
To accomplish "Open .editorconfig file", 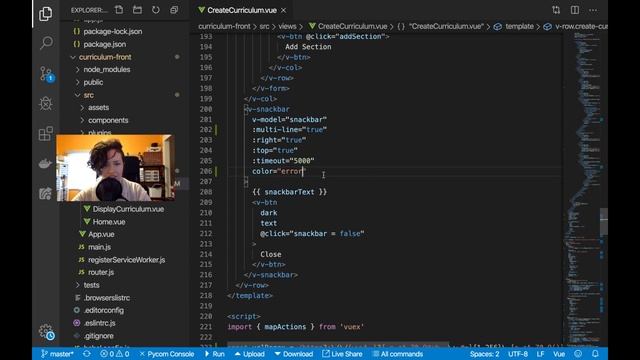I will tap(104, 310).
